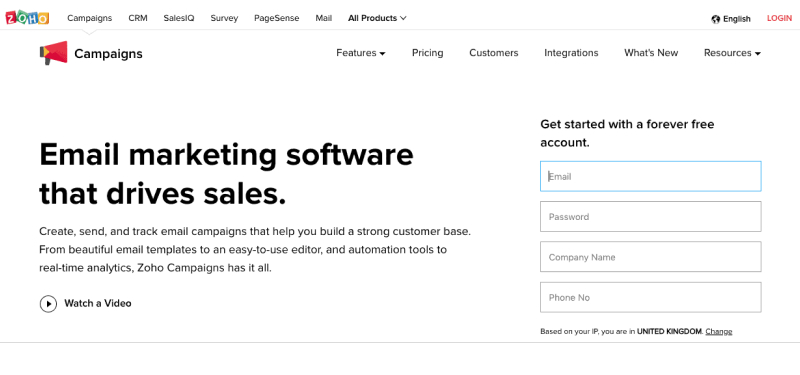Open the Resources dropdown menu
Image resolution: width=800 pixels, height=375 pixels.
732,53
